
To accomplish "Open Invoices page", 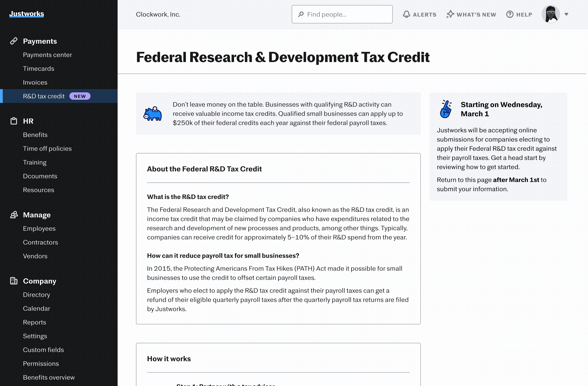I will pos(35,82).
